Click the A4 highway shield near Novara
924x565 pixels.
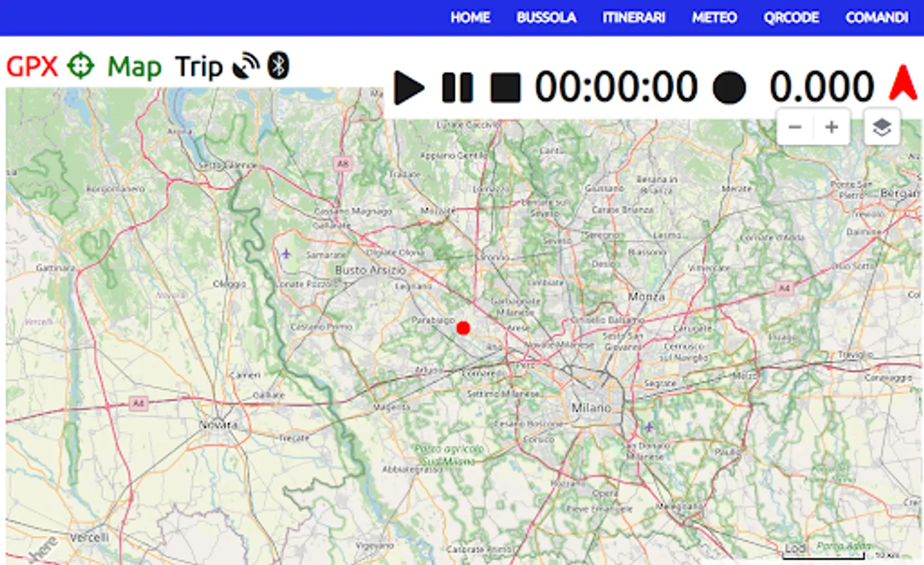(139, 403)
